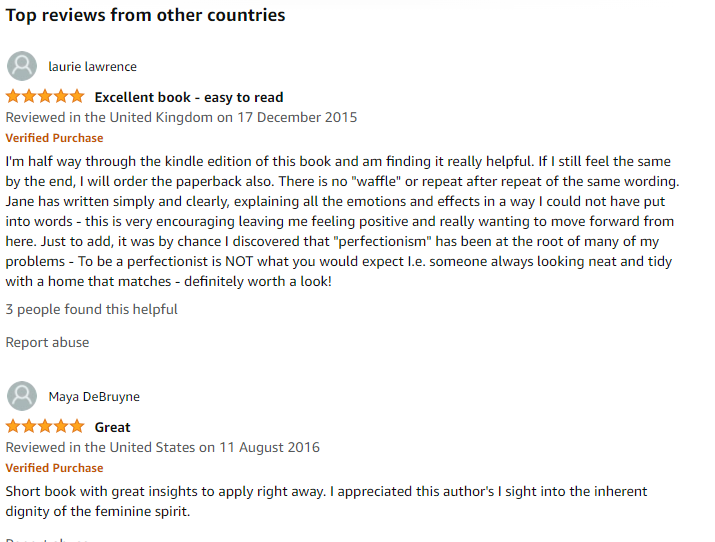
Task: Click Maya's review text about feminine spirit
Action: (x=326, y=501)
